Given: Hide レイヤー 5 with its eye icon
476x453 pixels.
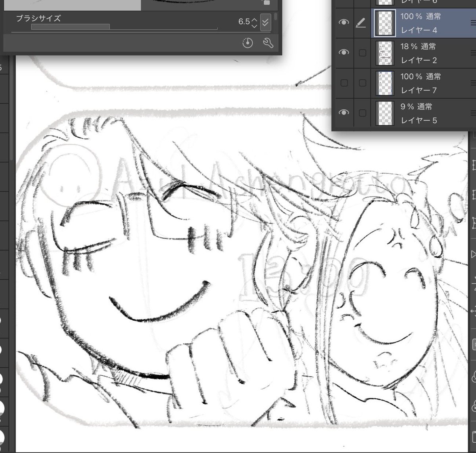Looking at the screenshot, I should click(x=344, y=113).
